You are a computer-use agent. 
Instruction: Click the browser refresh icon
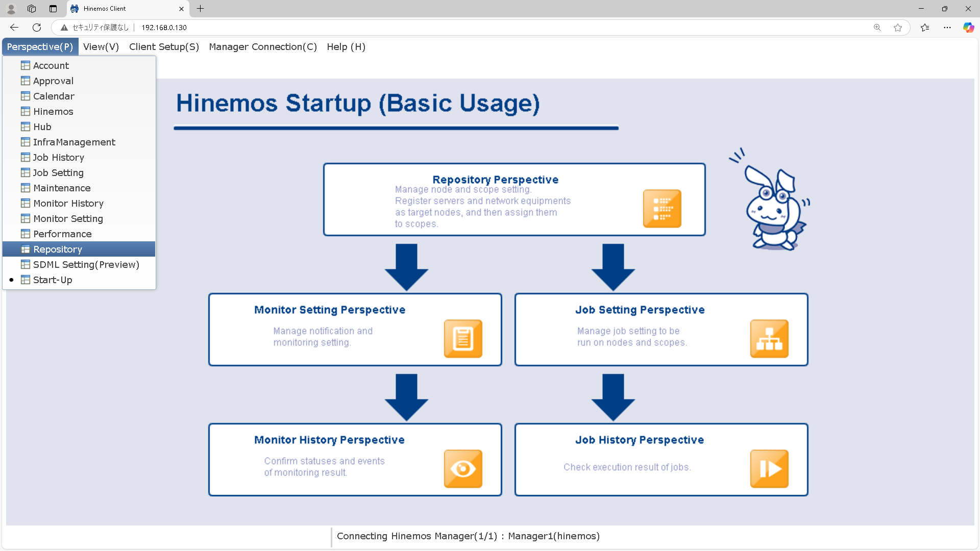tap(37, 28)
